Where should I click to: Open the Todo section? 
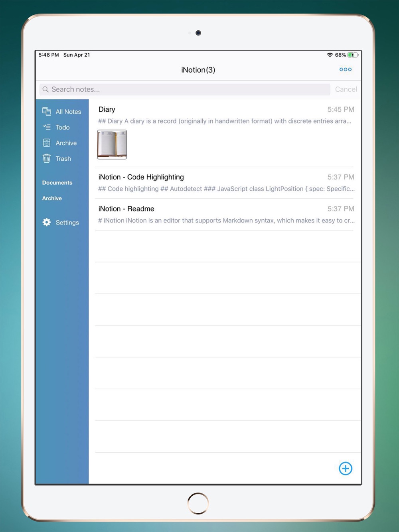(63, 127)
